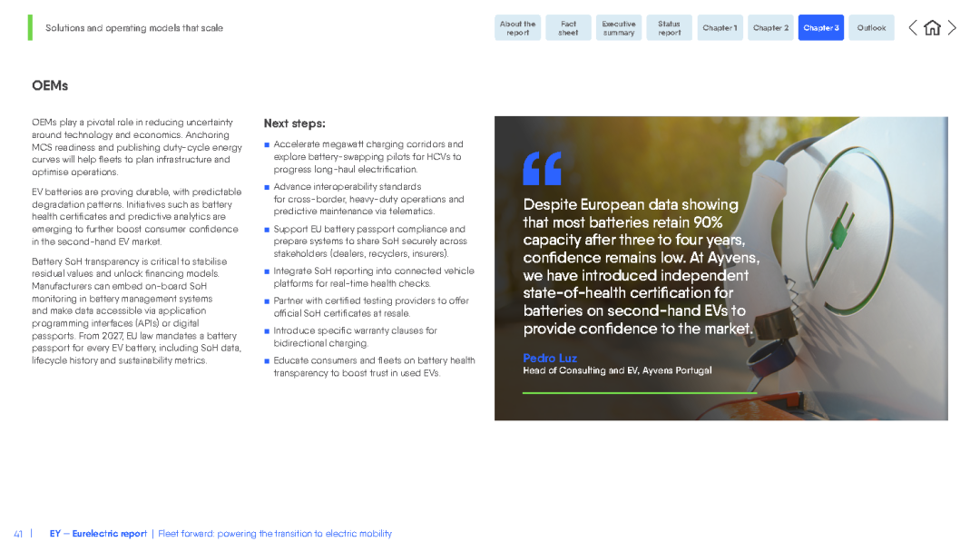
Task: Switch to Chapter 2 tab
Action: tap(770, 28)
